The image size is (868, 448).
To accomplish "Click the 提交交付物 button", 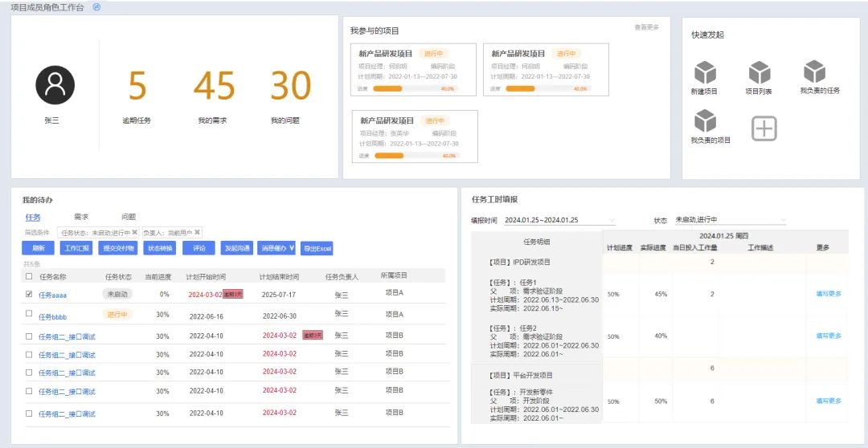I will click(x=118, y=248).
